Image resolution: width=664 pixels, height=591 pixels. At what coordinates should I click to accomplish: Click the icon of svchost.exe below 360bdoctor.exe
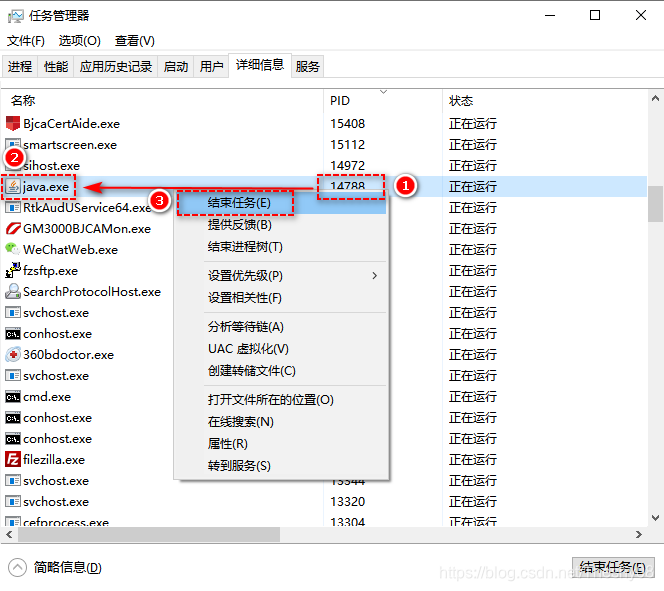click(13, 376)
